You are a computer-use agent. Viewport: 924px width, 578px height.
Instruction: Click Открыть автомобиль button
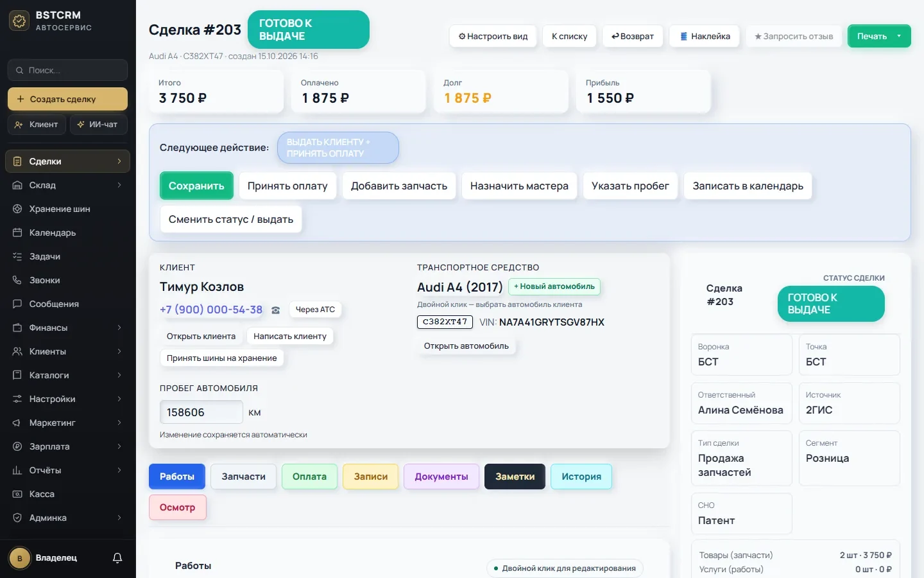coord(466,346)
